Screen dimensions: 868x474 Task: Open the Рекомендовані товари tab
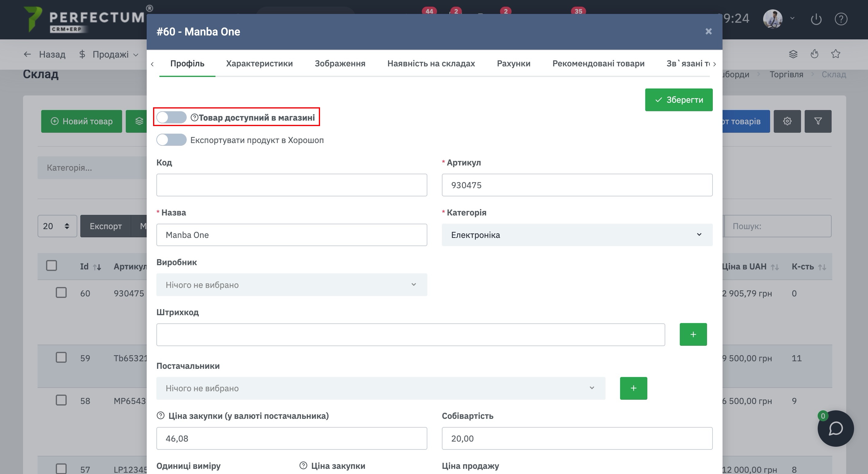[598, 63]
